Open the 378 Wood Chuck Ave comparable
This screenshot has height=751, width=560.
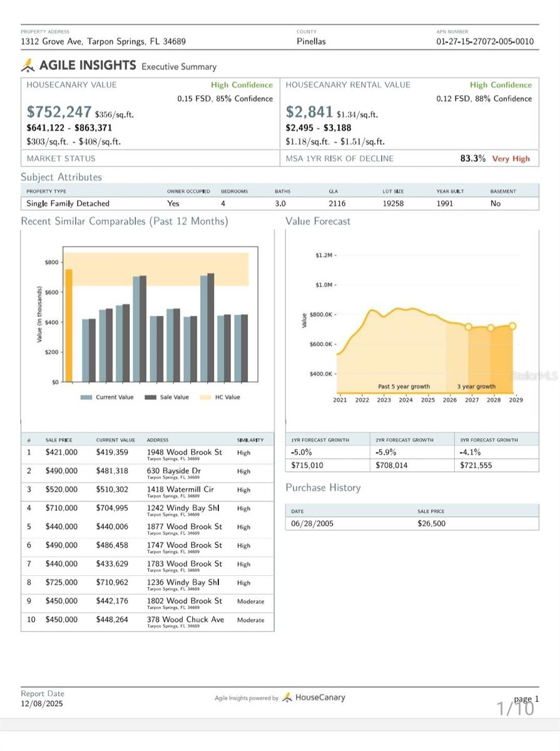coord(185,620)
